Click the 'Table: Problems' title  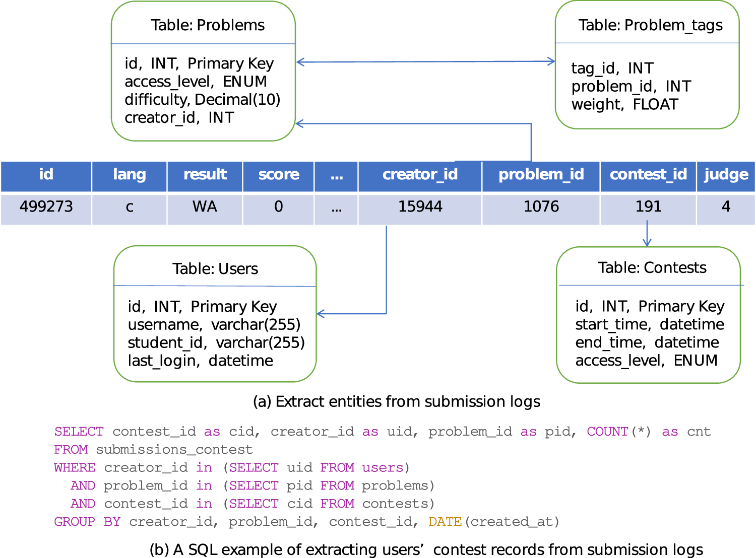pyautogui.click(x=208, y=25)
